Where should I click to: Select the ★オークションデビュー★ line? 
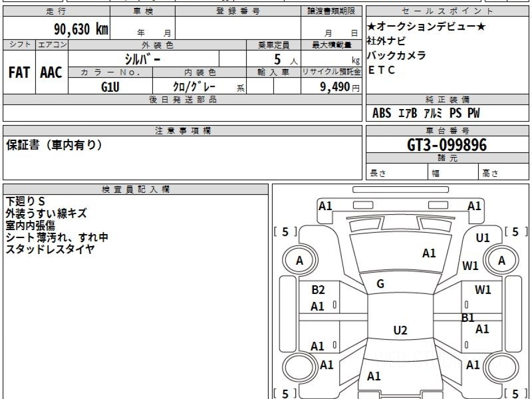click(x=426, y=27)
